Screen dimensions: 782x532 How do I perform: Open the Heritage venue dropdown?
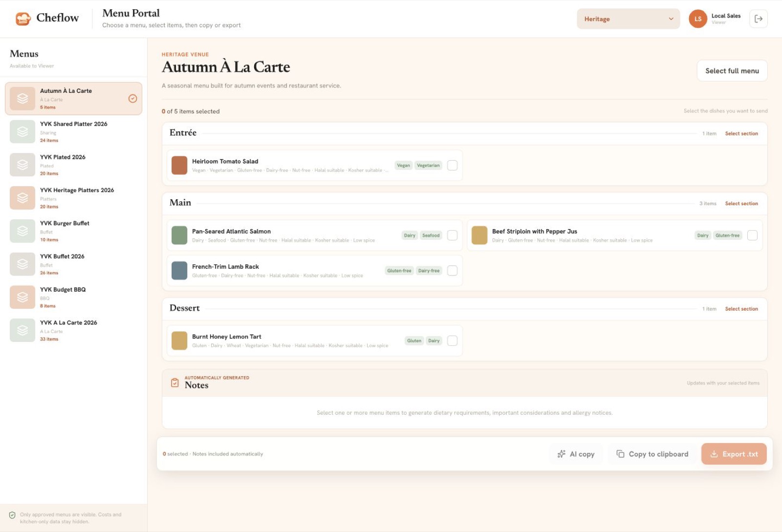[x=628, y=19]
